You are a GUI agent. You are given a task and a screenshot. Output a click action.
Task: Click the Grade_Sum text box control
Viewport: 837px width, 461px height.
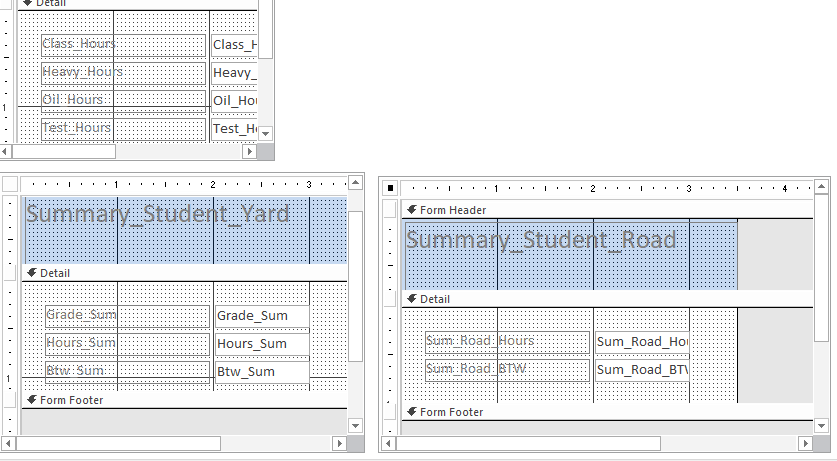[262, 316]
